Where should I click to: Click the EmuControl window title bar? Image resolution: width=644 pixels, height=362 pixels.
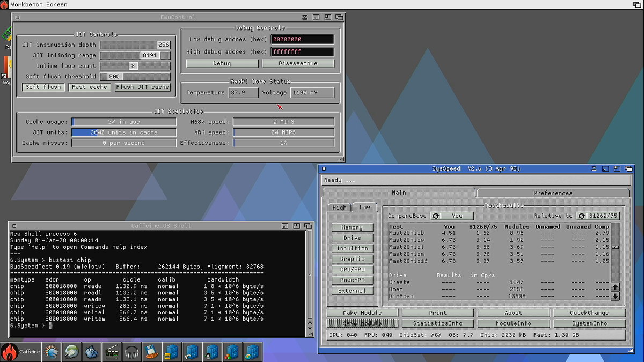[x=178, y=17]
